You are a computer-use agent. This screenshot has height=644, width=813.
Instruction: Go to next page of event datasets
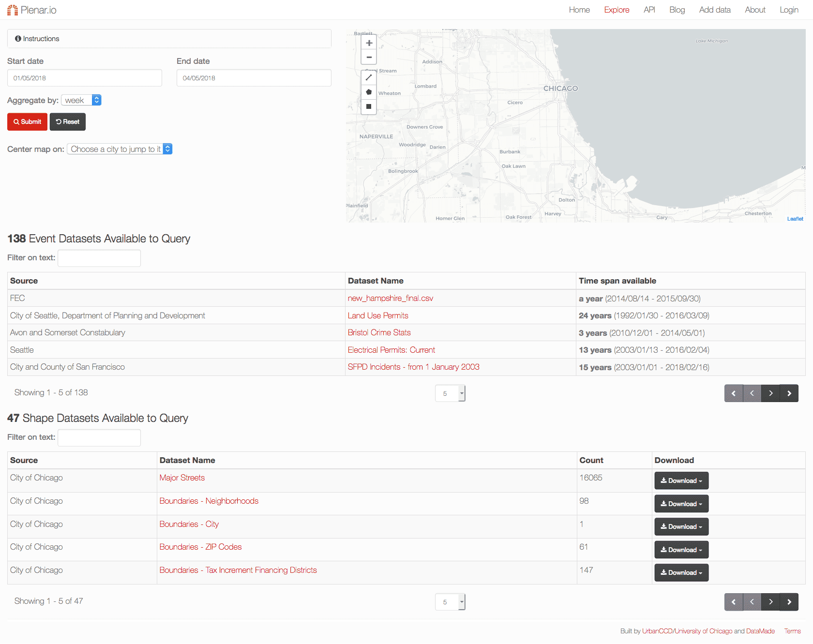point(770,393)
